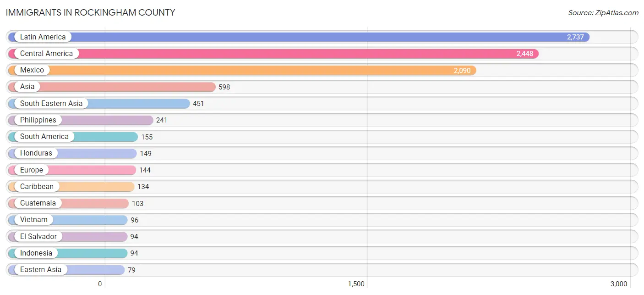644x295 pixels.
Task: Click the Source: ZipAtlas.com credit
Action: coord(603,13)
